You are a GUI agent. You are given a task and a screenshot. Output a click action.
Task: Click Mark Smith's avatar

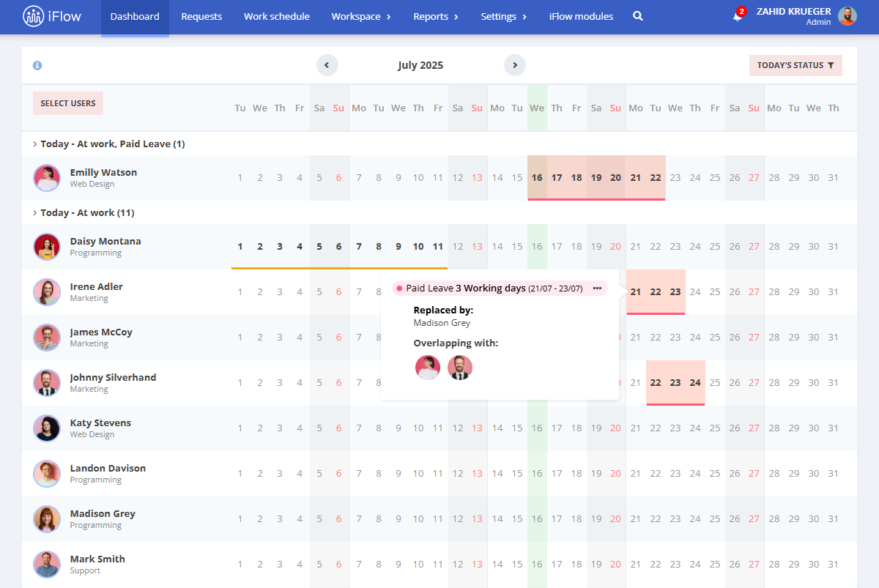[47, 565]
